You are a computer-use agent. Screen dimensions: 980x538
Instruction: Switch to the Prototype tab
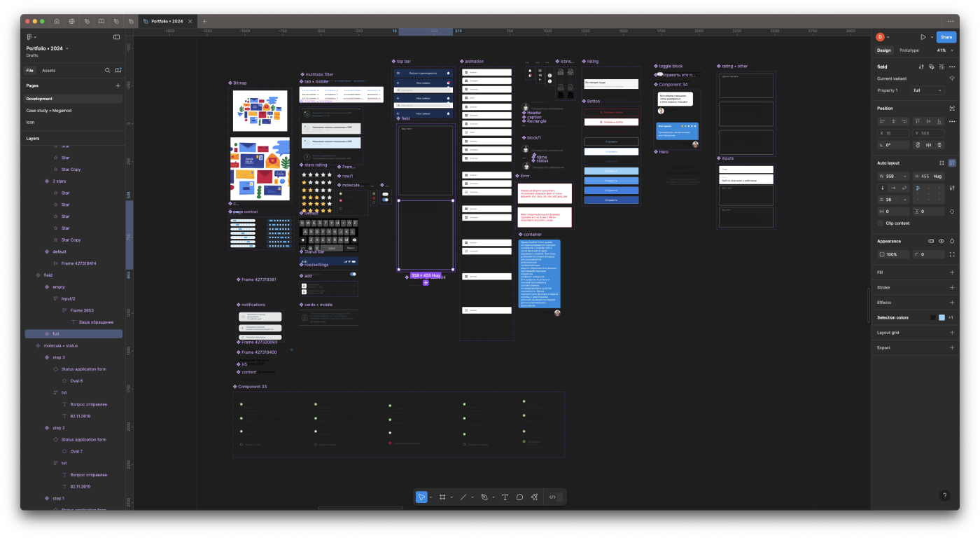click(x=909, y=50)
